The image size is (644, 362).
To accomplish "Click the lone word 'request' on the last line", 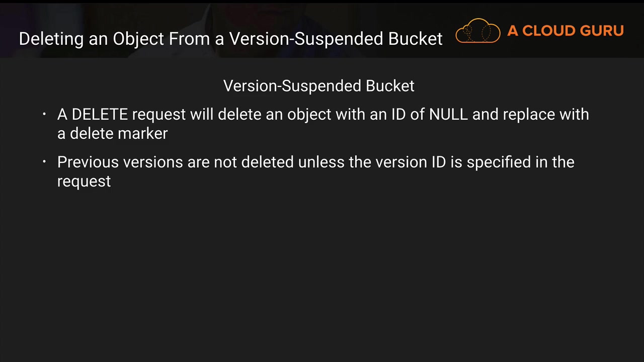I will tap(84, 182).
